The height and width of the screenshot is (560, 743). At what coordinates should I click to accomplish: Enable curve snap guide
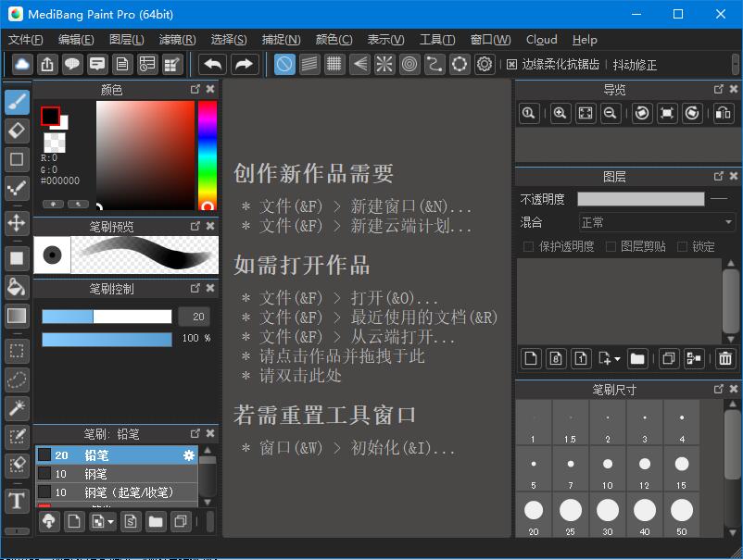pos(434,65)
